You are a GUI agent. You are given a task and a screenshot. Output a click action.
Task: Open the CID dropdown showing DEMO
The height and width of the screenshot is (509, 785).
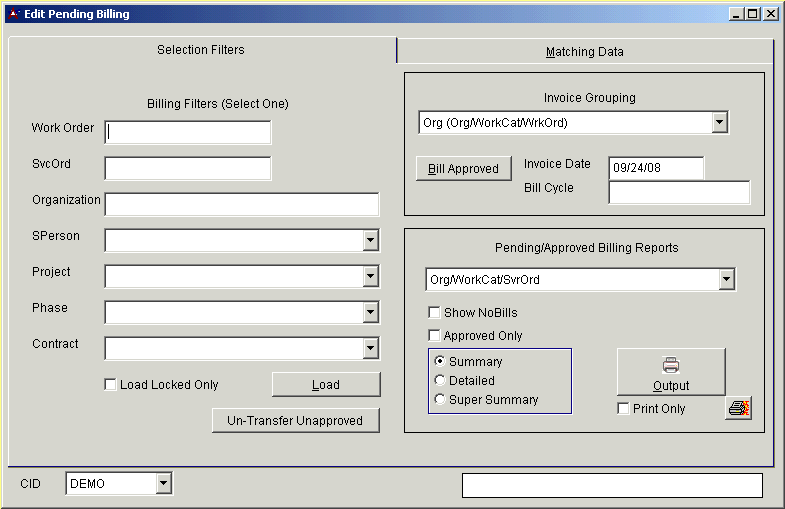pos(163,484)
